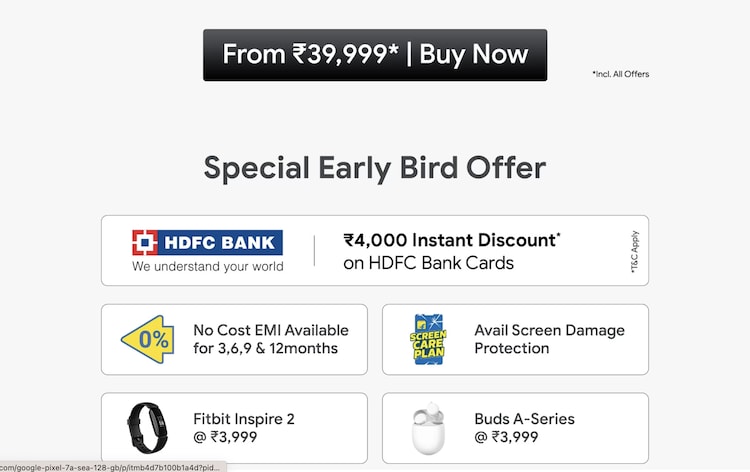Click the From ₹39,999 Buy Now button
The image size is (750, 472).
[x=375, y=54]
